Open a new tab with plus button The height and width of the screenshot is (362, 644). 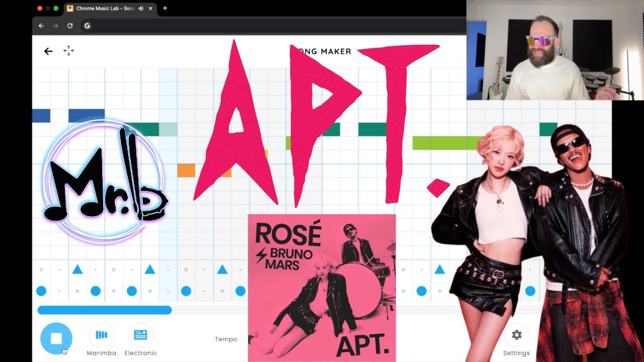[165, 8]
